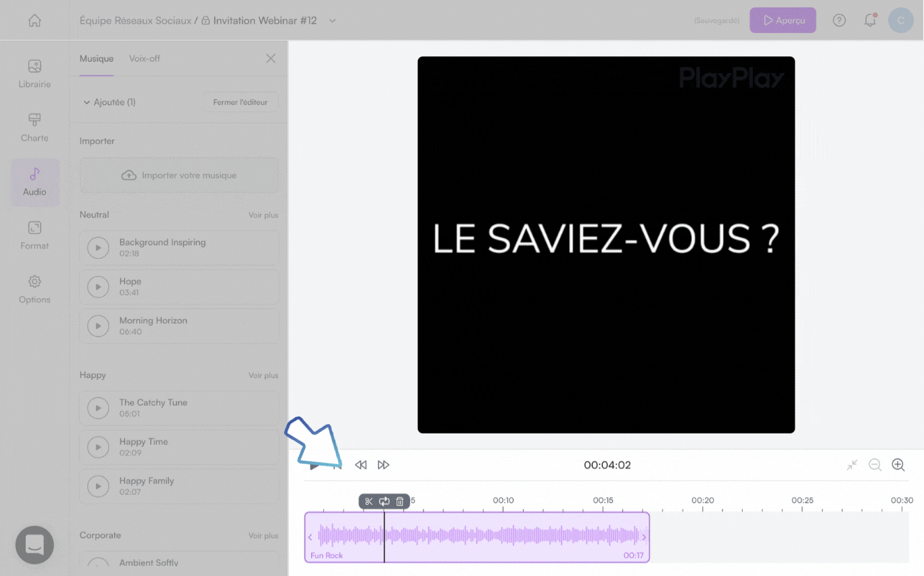This screenshot has height=576, width=924.
Task: Preview the Happy Time track
Action: (98, 448)
